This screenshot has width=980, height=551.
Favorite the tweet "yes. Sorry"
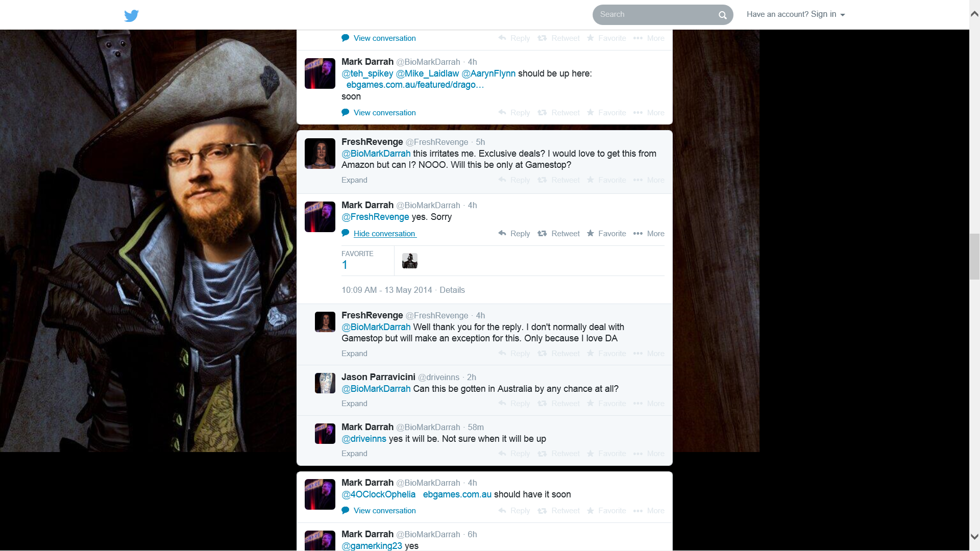[x=606, y=234]
